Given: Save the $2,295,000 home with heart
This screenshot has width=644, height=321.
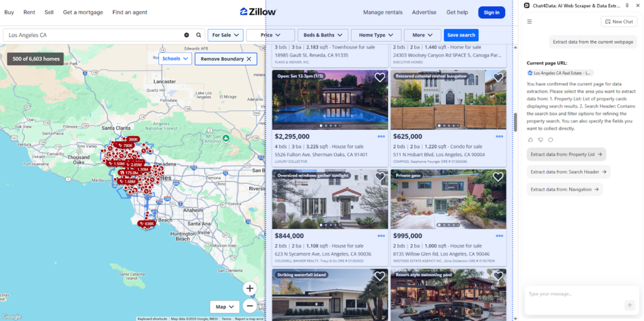Looking at the screenshot, I should pos(379,77).
